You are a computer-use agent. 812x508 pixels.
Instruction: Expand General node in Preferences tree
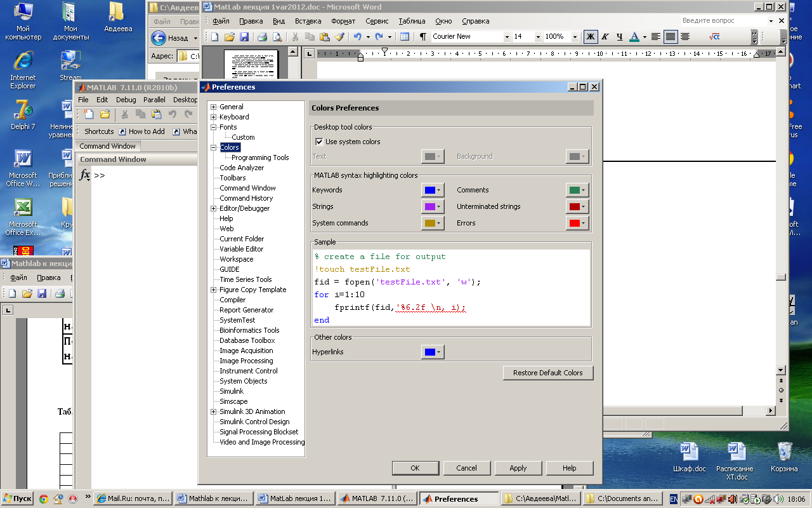[214, 107]
